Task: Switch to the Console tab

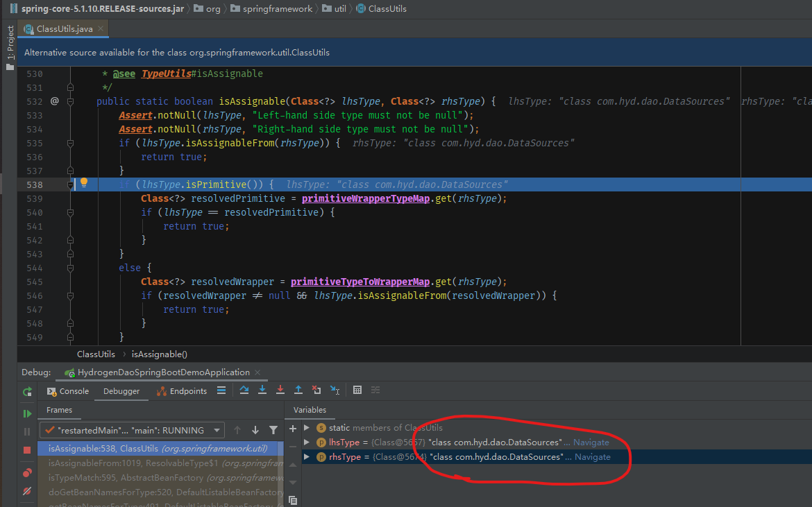Action: pos(68,391)
